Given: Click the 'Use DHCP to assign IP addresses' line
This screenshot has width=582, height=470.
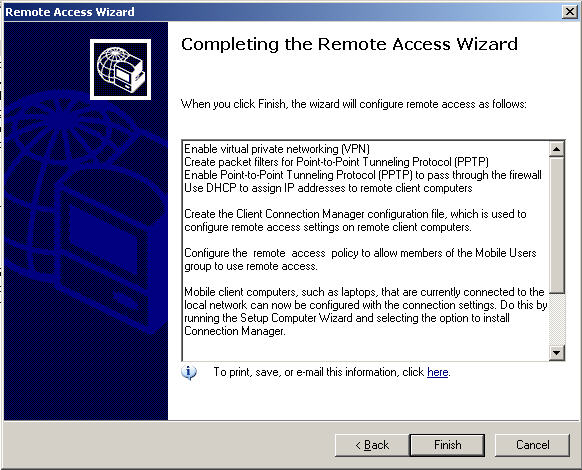Looking at the screenshot, I should click(x=328, y=188).
